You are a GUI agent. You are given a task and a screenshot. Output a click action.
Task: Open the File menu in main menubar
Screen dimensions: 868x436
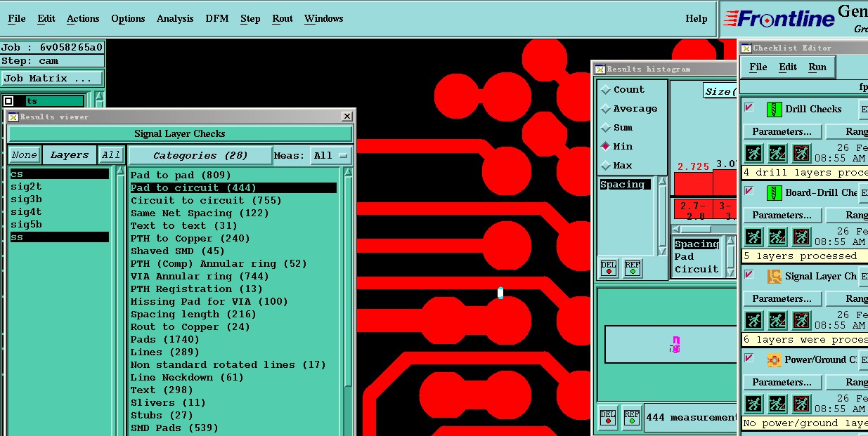[17, 19]
